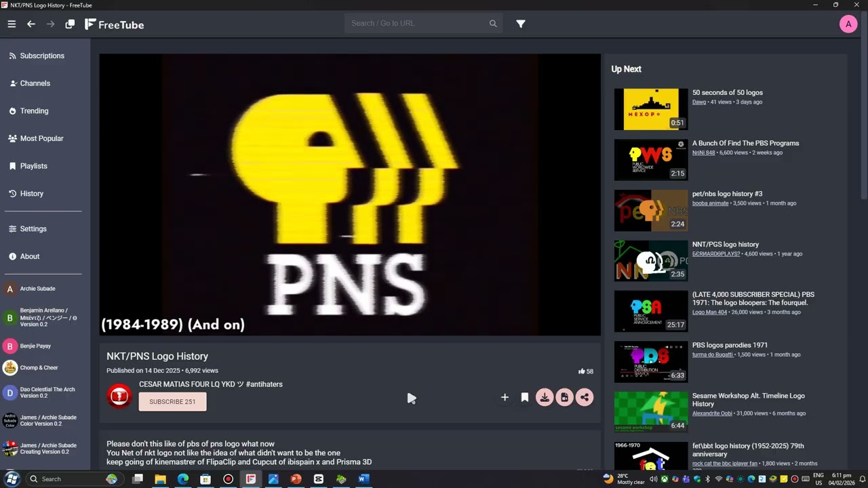The height and width of the screenshot is (488, 868).
Task: Click the FreeTube logo
Action: tap(114, 24)
